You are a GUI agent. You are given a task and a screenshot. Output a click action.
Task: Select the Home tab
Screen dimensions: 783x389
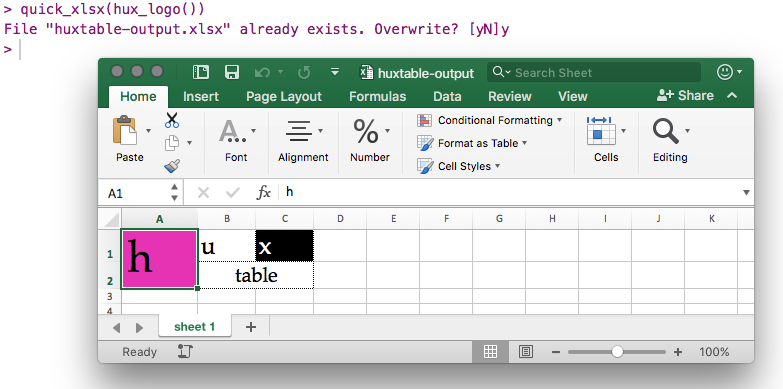[138, 96]
